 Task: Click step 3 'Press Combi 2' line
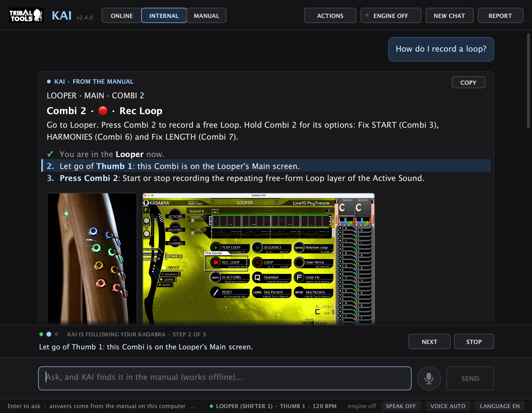point(236,178)
